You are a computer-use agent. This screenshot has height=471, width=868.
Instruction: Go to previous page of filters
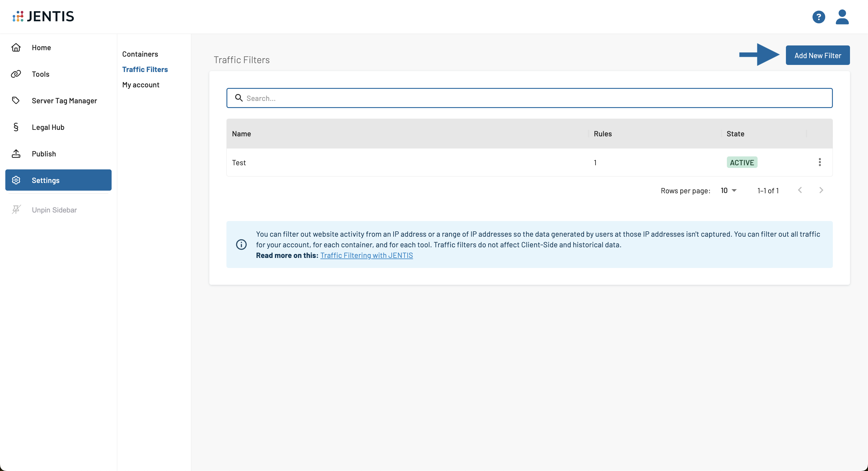(800, 190)
